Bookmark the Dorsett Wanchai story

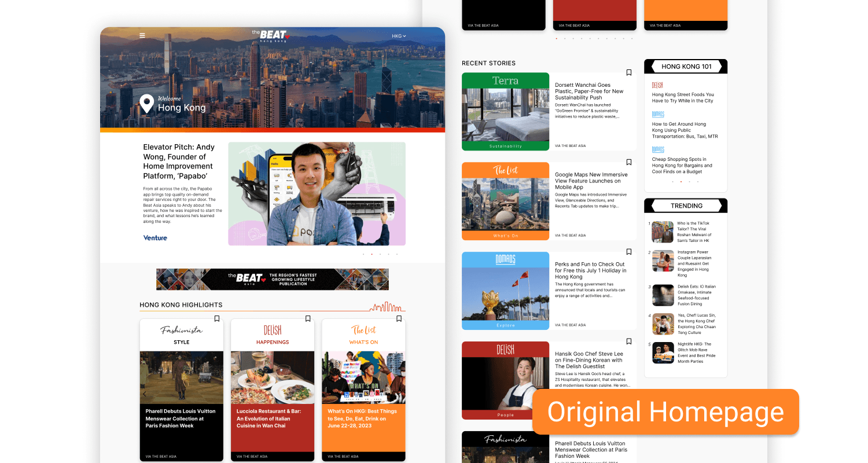tap(629, 73)
